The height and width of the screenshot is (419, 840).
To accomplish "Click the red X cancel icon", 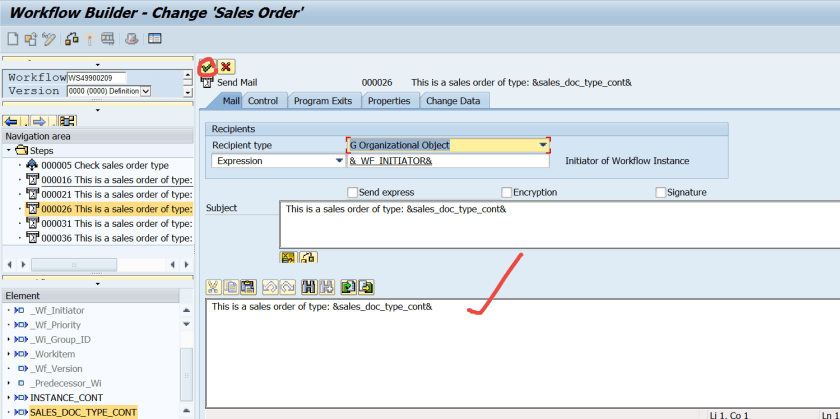I will click(226, 67).
